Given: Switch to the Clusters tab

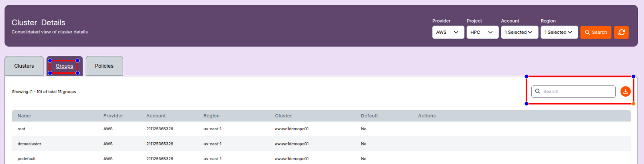Looking at the screenshot, I should pos(24,66).
